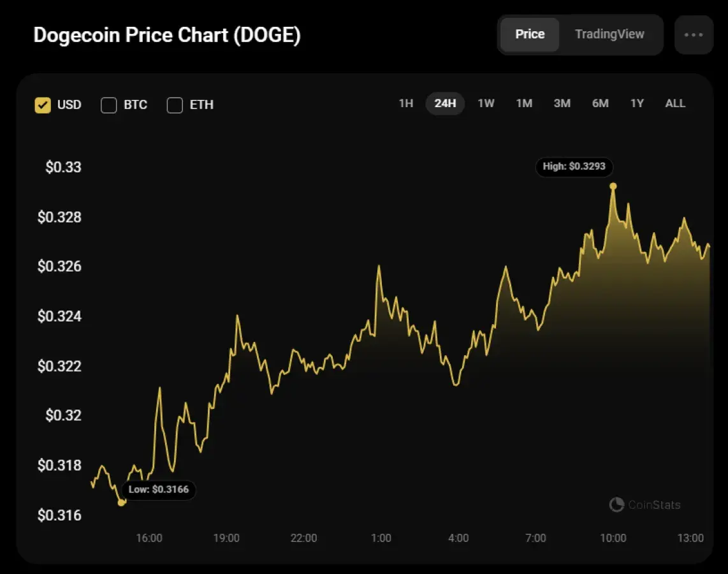
Task: Select the 1H timeframe
Action: click(x=406, y=103)
